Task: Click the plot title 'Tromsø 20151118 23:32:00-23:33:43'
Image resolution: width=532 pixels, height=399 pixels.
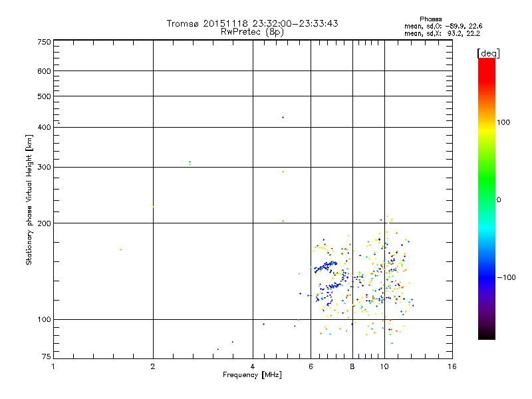Action: point(252,23)
